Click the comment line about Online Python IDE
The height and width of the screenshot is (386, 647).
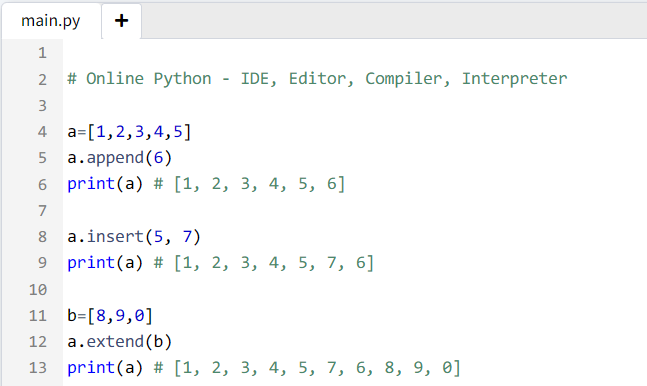317,78
